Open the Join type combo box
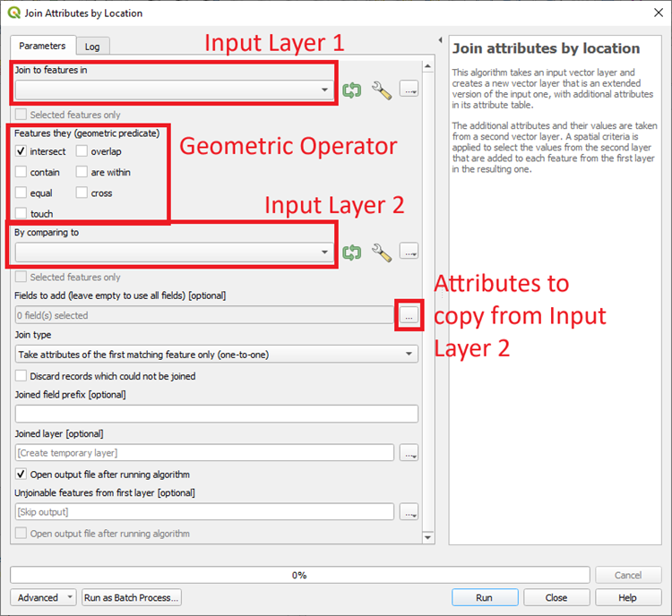672x616 pixels. coord(216,355)
